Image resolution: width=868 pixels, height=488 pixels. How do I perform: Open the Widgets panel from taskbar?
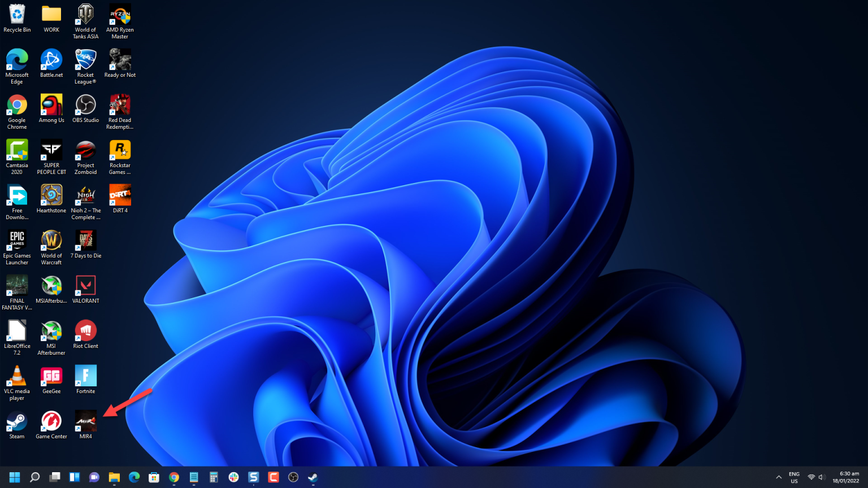75,477
